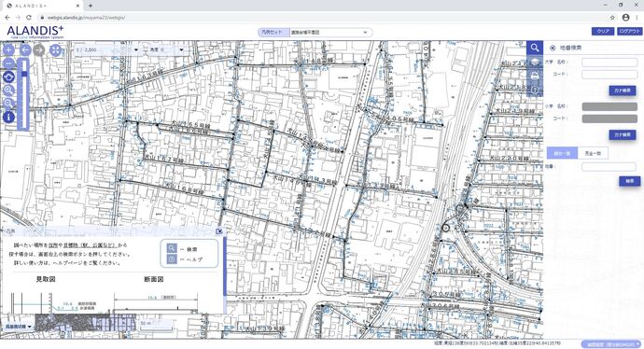Zoom out with the minus map button
The image size is (644, 349).
(9, 63)
